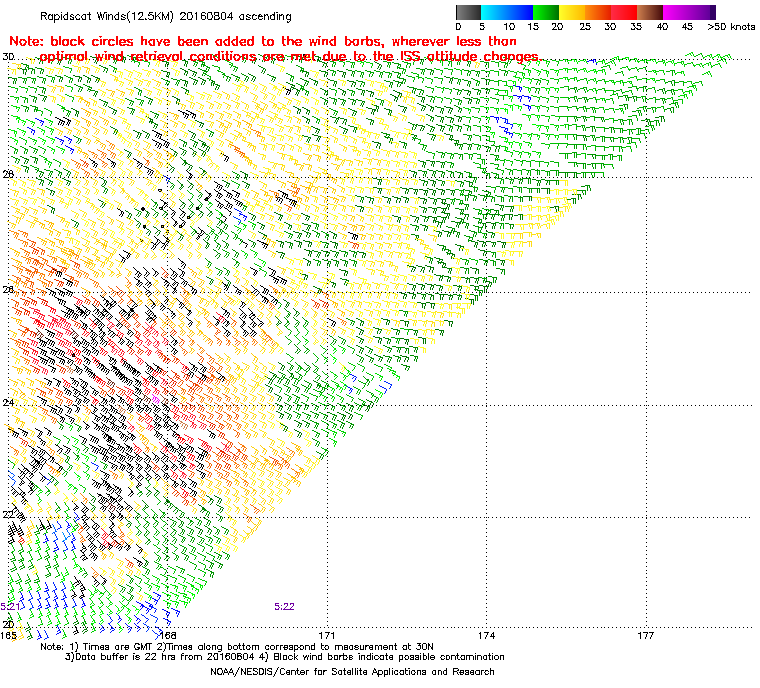Click the latitude label '24'
Viewport: 760px width, 688px height.
(8, 402)
